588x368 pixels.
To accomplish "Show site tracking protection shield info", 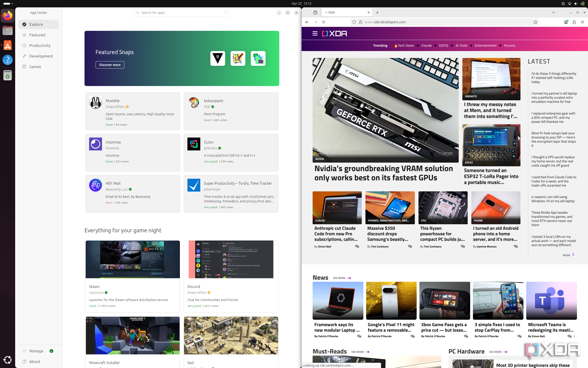I will (354, 22).
